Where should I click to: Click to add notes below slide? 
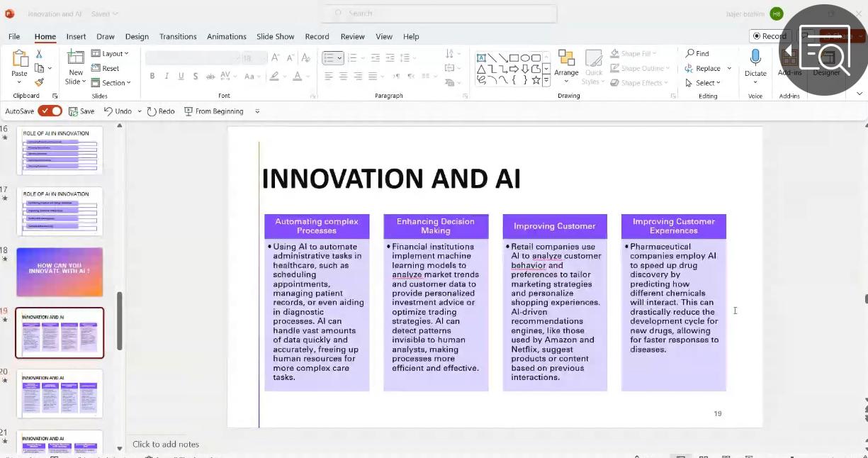(x=166, y=445)
